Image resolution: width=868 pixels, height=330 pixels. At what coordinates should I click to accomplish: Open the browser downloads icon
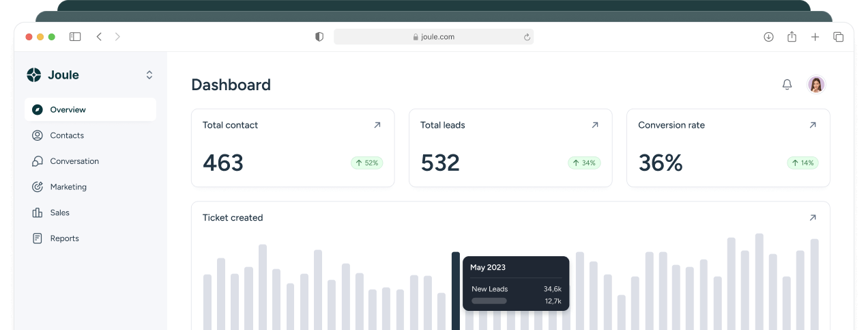(x=768, y=37)
